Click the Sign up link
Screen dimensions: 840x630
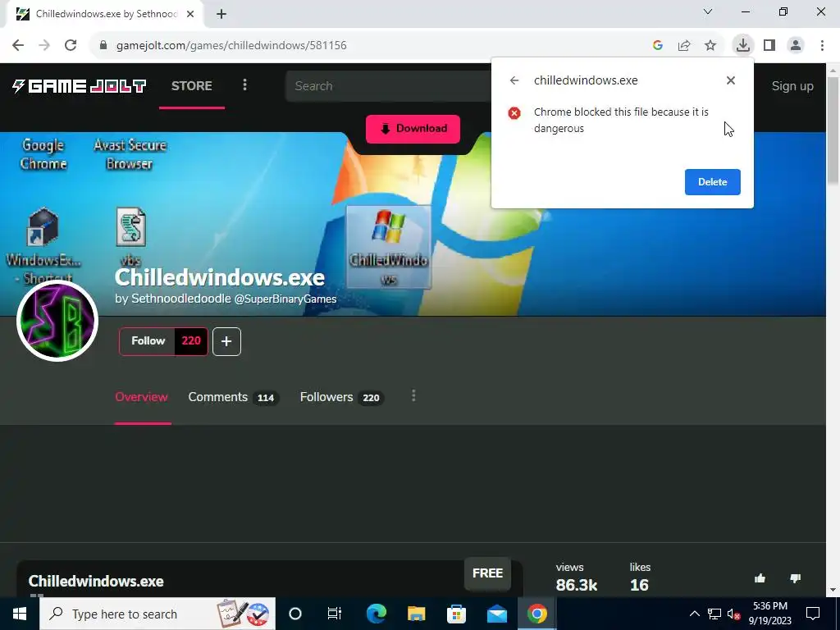pyautogui.click(x=792, y=86)
